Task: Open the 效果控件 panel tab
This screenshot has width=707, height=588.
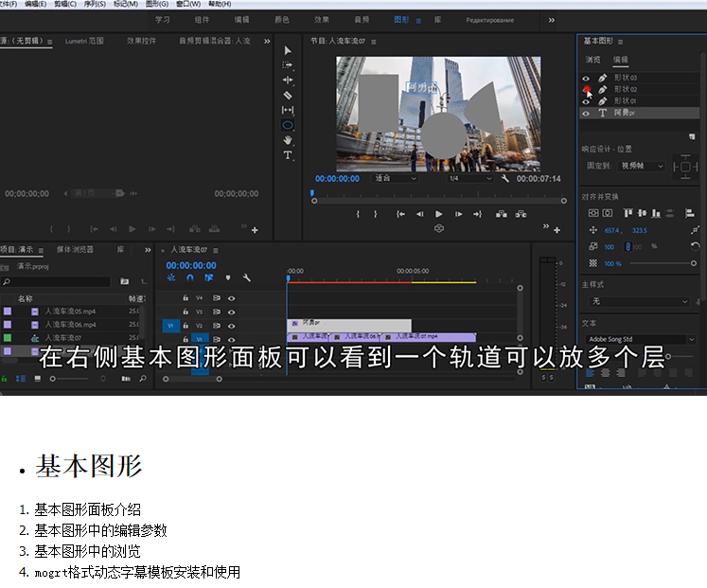Action: 141,41
